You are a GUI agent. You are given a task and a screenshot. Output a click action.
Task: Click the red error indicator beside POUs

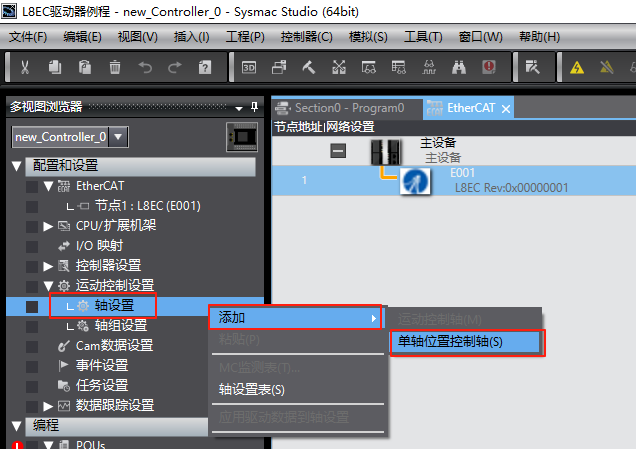(17, 445)
